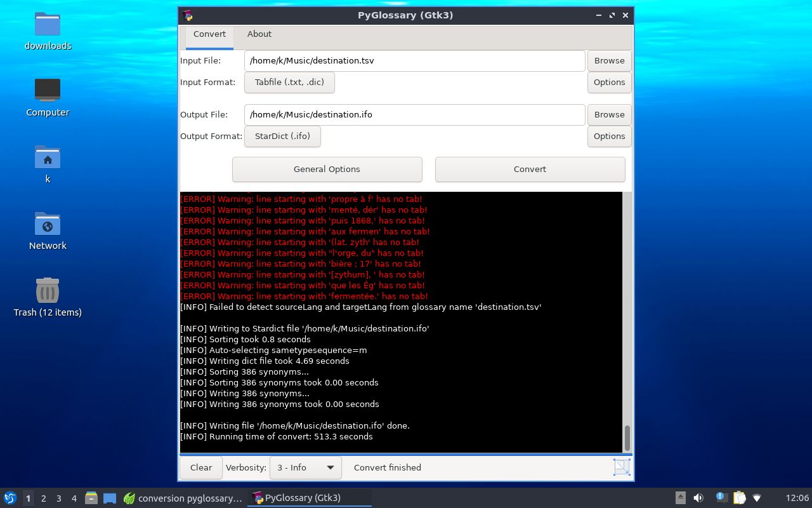Switch to workspace 2 in taskbar
The height and width of the screenshot is (508, 812).
coord(44,498)
